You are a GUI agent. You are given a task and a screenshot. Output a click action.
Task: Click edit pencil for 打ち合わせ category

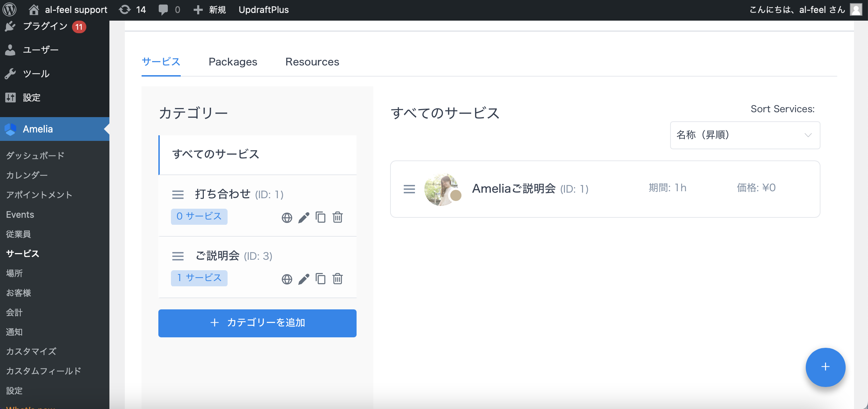[x=304, y=217]
